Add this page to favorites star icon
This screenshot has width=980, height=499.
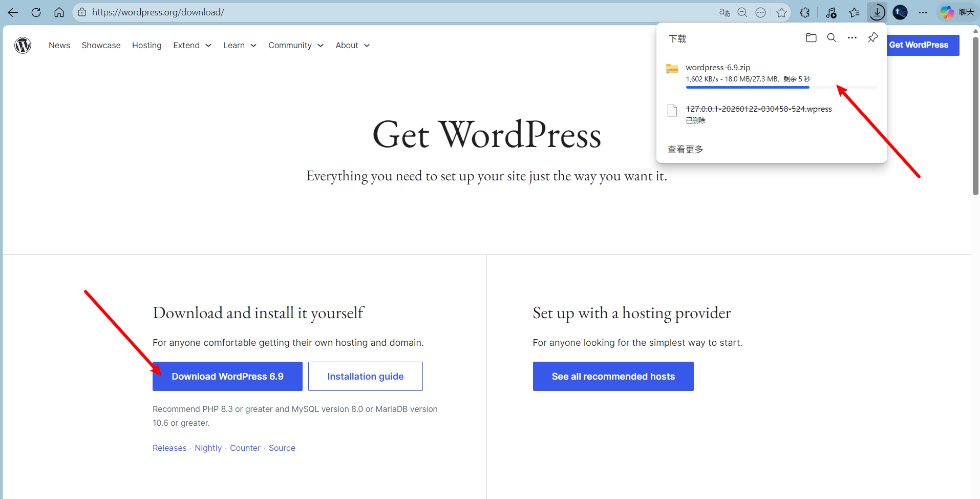point(781,12)
